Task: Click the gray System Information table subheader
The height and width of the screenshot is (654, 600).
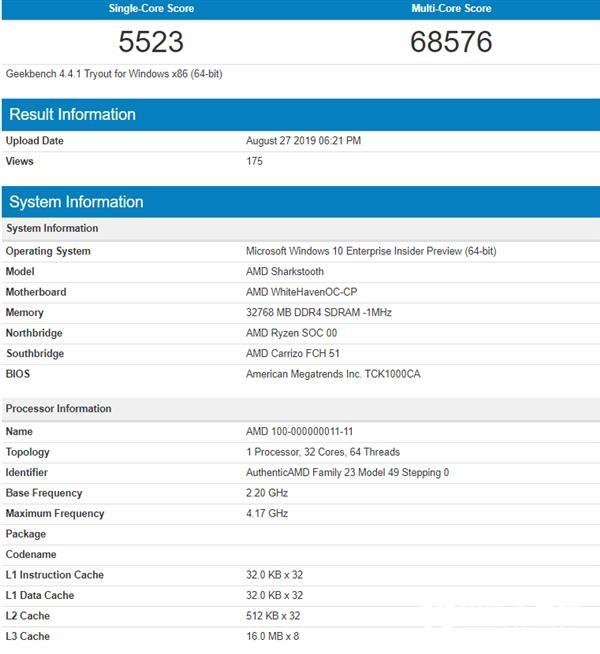Action: 301,229
